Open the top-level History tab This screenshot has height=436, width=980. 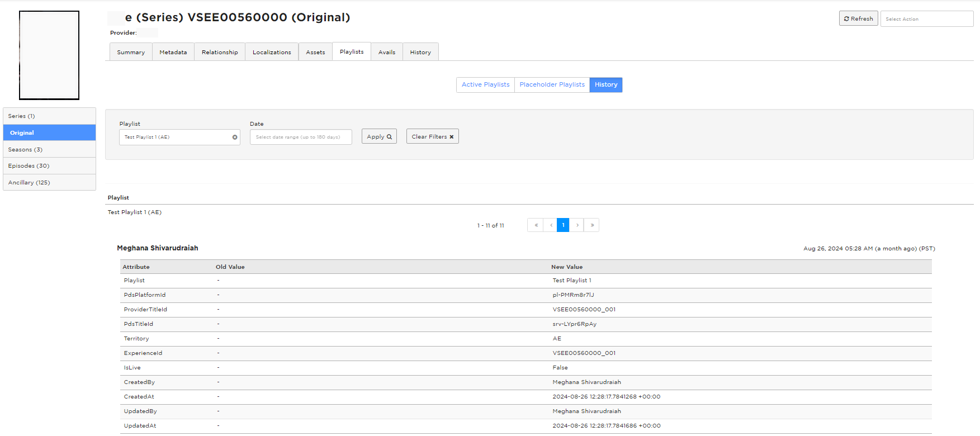[420, 52]
